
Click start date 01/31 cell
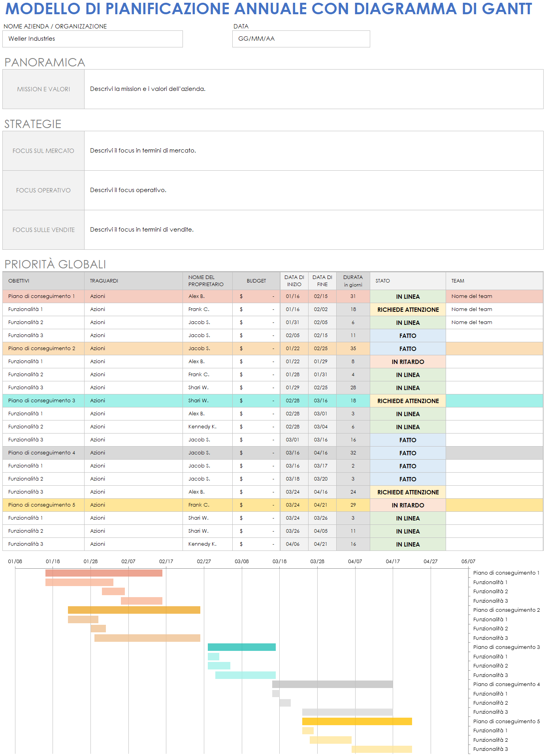294,322
